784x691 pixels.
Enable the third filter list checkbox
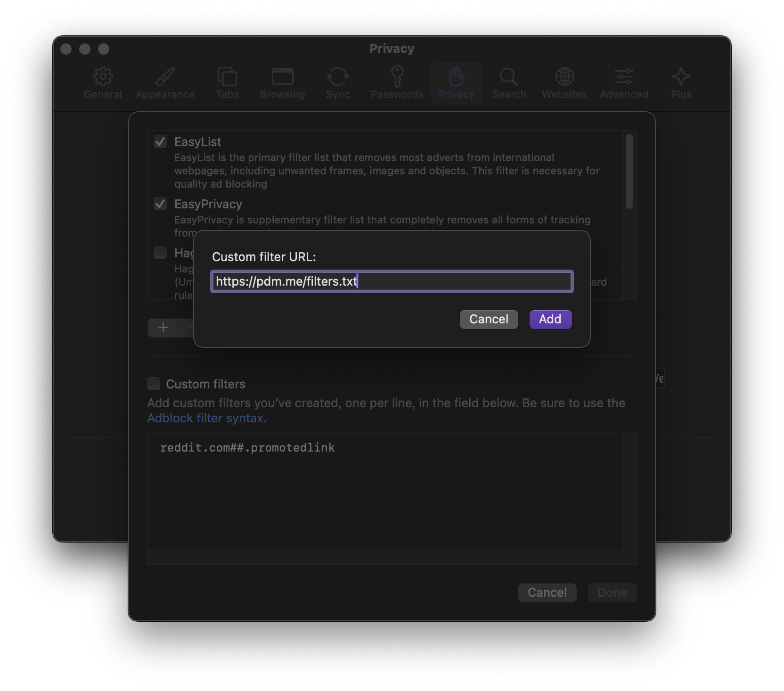click(x=160, y=253)
